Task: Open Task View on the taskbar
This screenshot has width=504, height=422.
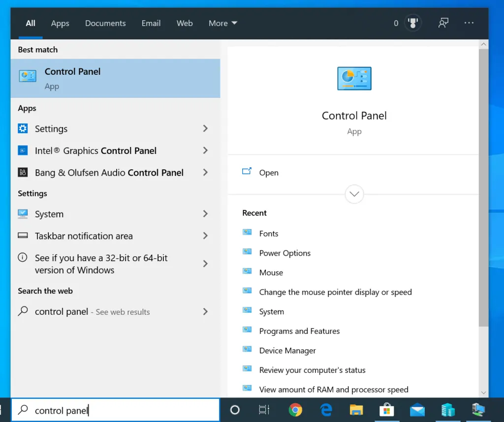Action: coord(264,409)
